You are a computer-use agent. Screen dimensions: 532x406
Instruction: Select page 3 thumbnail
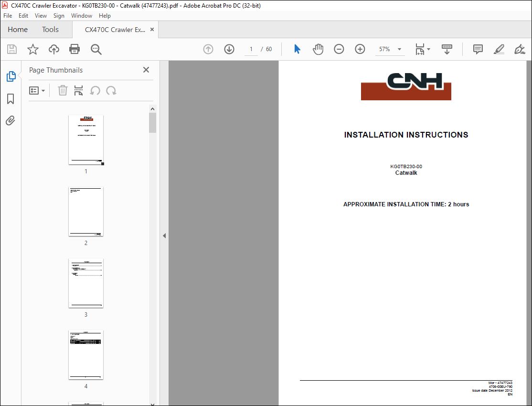(86, 283)
